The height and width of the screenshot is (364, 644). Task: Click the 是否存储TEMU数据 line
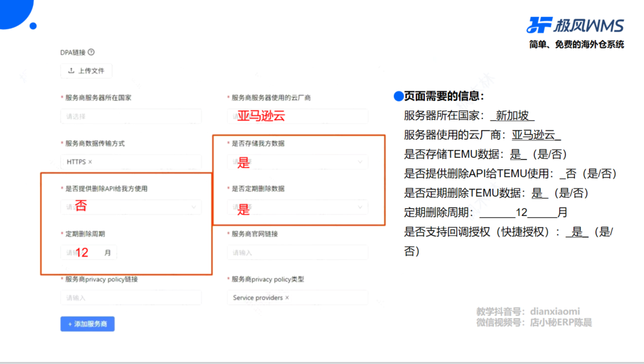click(x=486, y=154)
